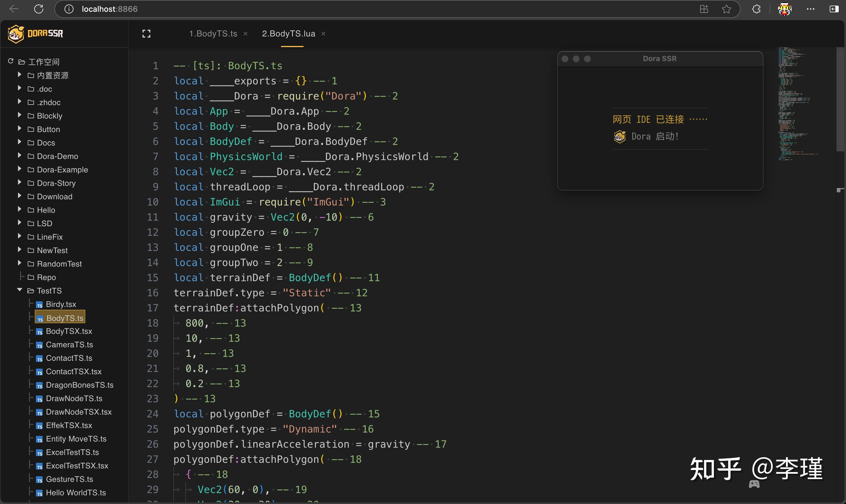Close the 1.BodyTS.ts tab
The width and height of the screenshot is (846, 504).
click(x=246, y=33)
